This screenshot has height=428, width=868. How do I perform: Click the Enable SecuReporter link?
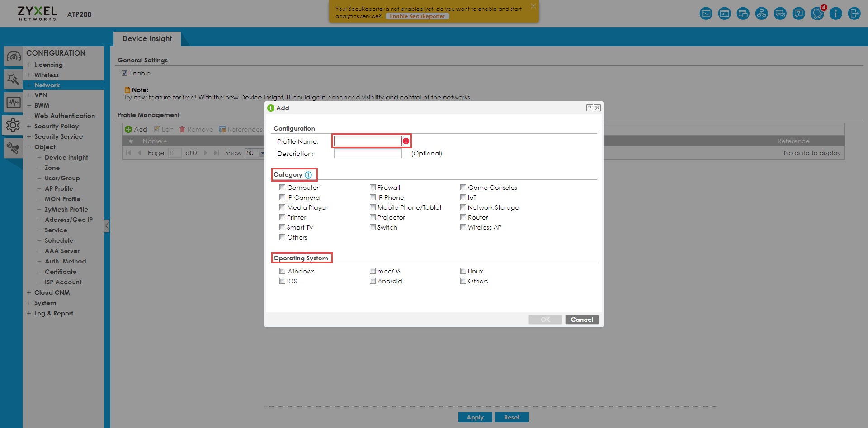pos(417,16)
